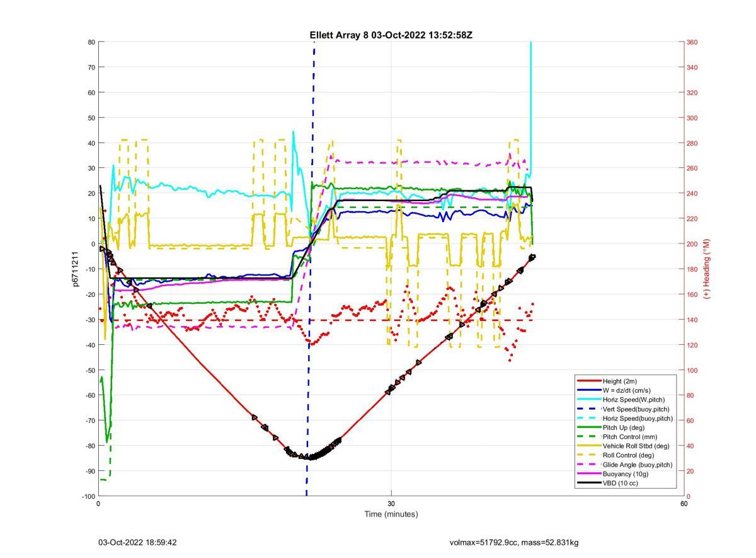Screen dimensions: 756x558
Task: Click the "Pitch Up (deg)" legend label
Action: coord(623,427)
